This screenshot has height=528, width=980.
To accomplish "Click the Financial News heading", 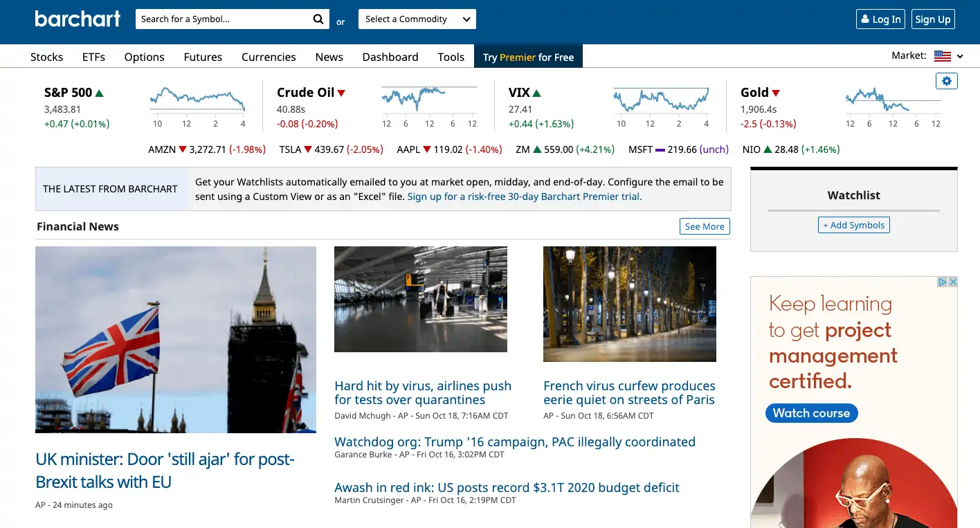I will coord(78,226).
